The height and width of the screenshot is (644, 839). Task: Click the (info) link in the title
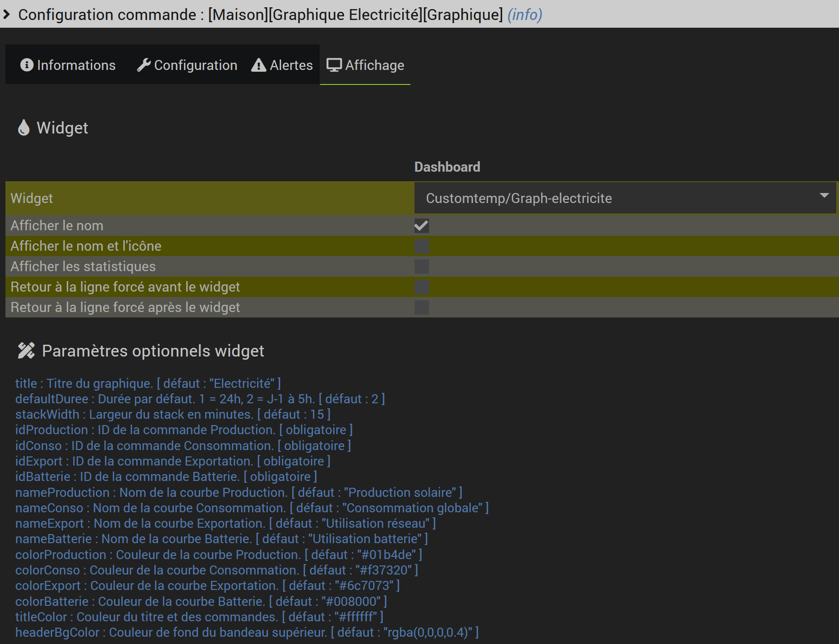524,15
